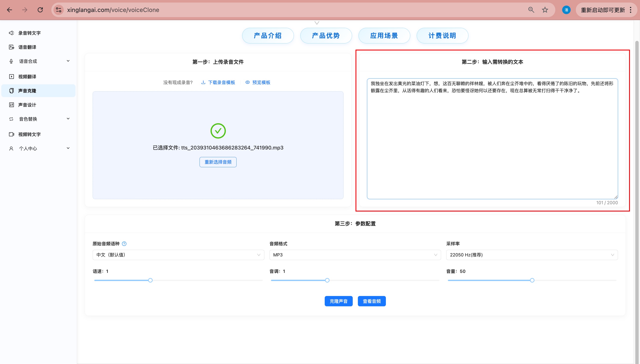This screenshot has height=364, width=640.
Task: Click the zoom magnifier icon in address bar
Action: [531, 10]
